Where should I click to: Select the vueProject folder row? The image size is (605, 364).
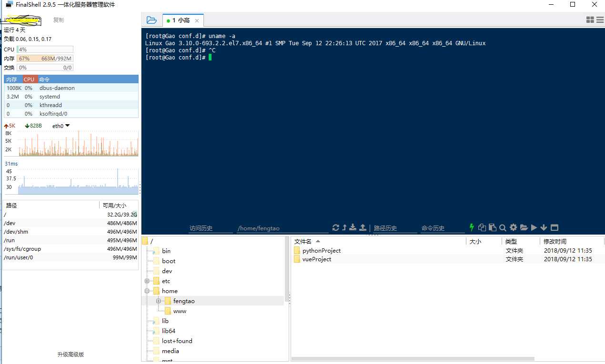(x=448, y=259)
